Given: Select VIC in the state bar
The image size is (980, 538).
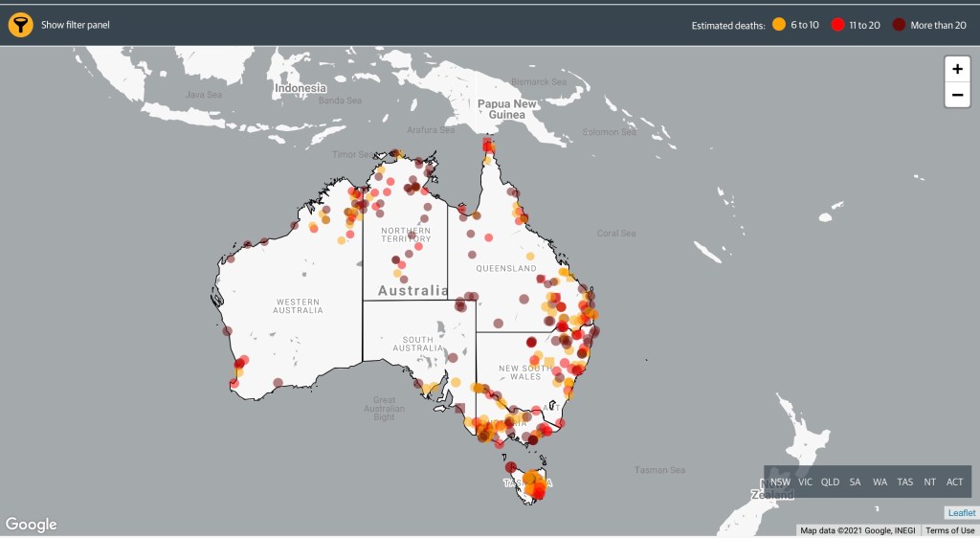Looking at the screenshot, I should coord(806,482).
